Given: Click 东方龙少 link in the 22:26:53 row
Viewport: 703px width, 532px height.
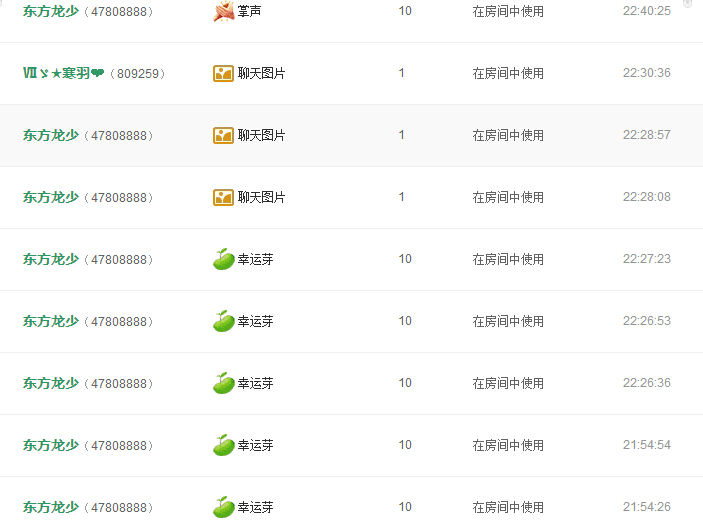Looking at the screenshot, I should [50, 321].
